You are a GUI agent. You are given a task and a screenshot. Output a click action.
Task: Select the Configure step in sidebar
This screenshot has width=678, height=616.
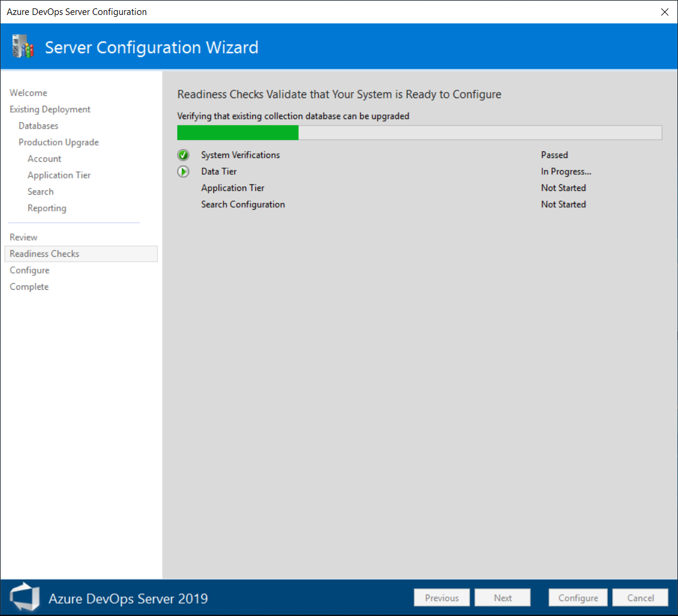click(x=30, y=271)
